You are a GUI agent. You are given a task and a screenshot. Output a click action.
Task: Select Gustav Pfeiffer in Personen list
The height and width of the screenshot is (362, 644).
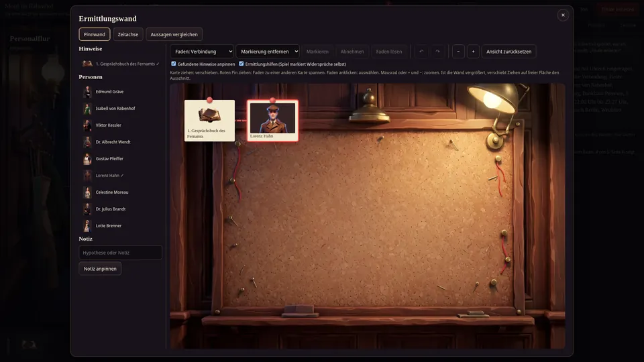coord(121,158)
